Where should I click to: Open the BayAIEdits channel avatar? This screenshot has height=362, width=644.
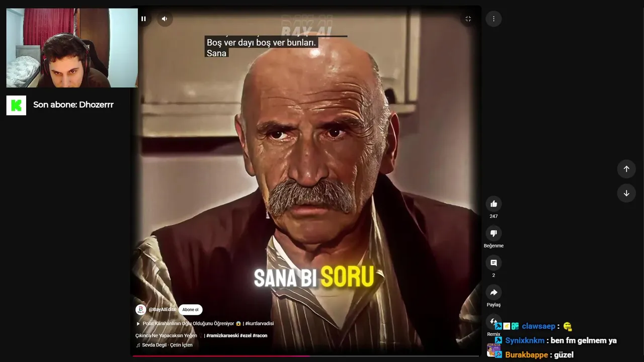click(141, 310)
